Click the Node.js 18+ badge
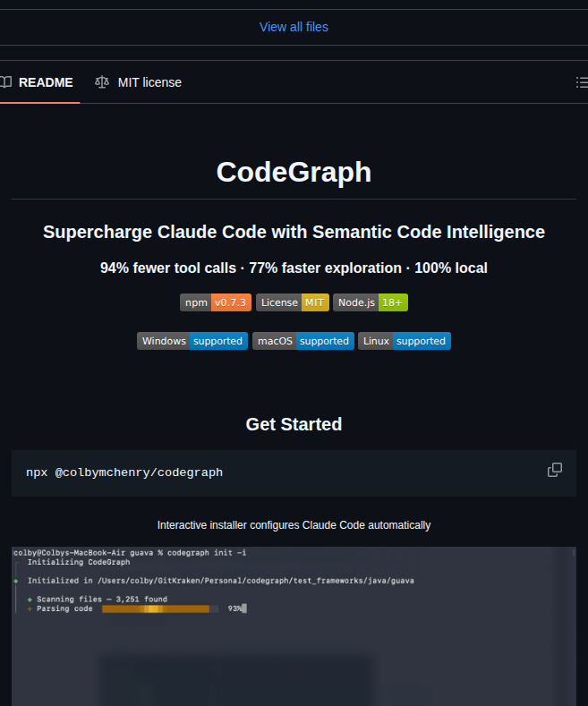The width and height of the screenshot is (588, 706). coord(371,302)
